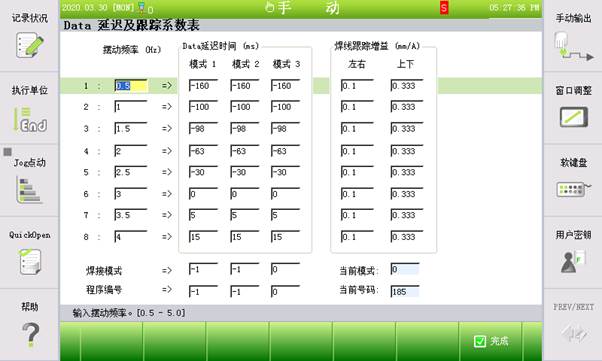Screen dimensions: 602x361
Task: Click the red S status indicator
Action: point(444,8)
